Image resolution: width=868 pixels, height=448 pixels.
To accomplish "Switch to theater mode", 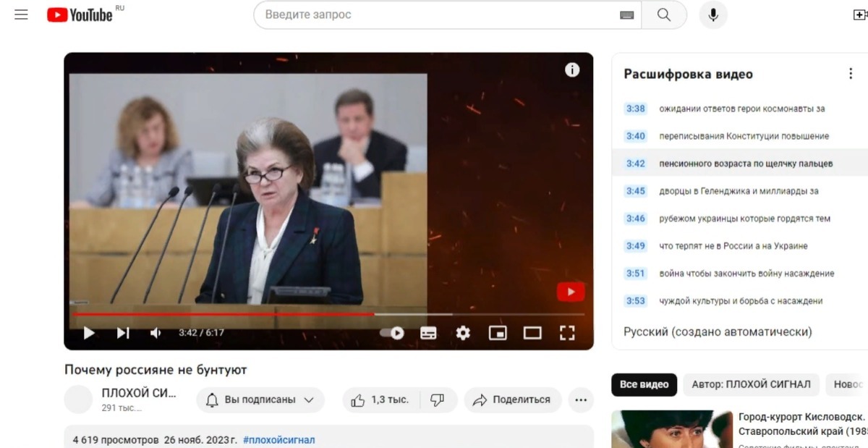I will tap(533, 333).
